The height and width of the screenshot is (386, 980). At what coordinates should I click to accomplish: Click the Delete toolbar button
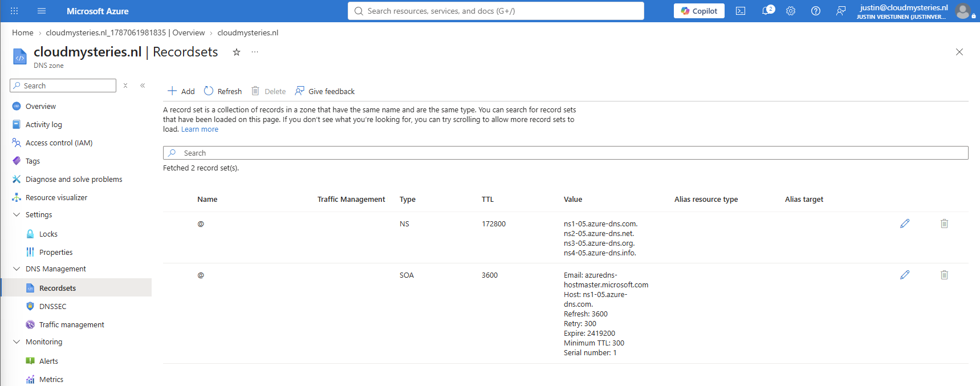coord(269,91)
